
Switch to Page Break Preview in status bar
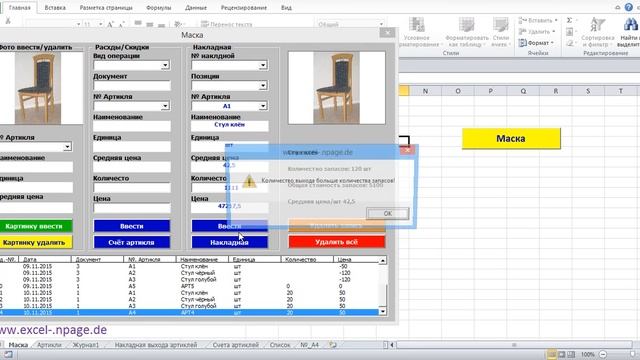point(571,354)
